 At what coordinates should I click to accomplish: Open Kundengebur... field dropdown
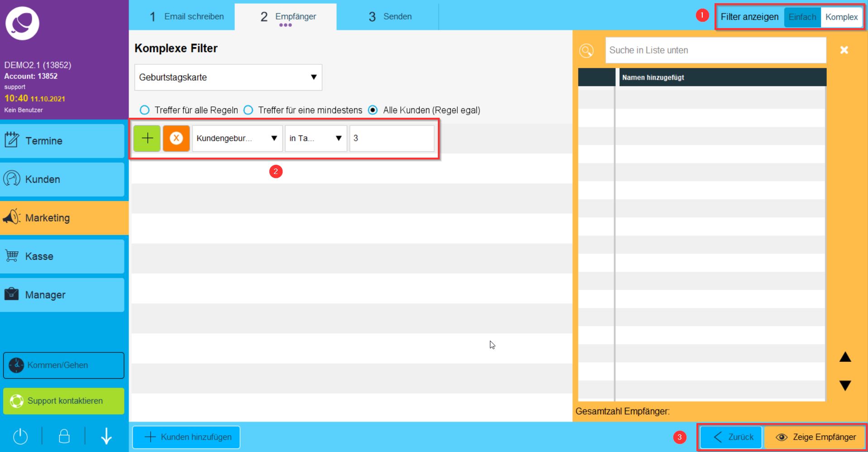pos(237,138)
